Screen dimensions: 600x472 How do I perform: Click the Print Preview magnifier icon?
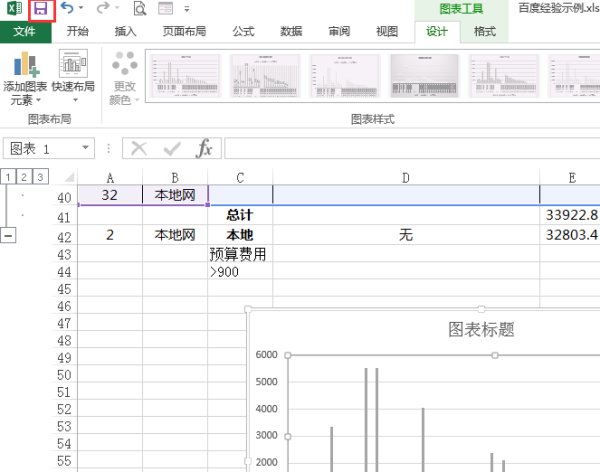(140, 8)
